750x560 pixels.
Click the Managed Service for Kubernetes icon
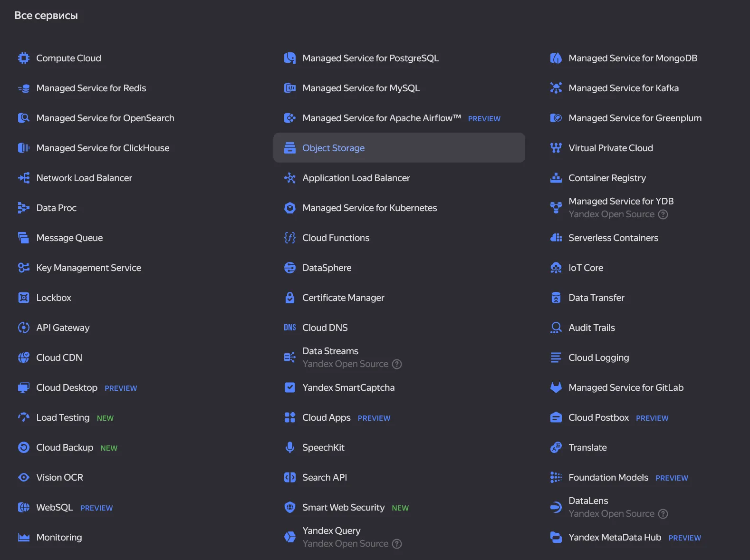(x=289, y=208)
